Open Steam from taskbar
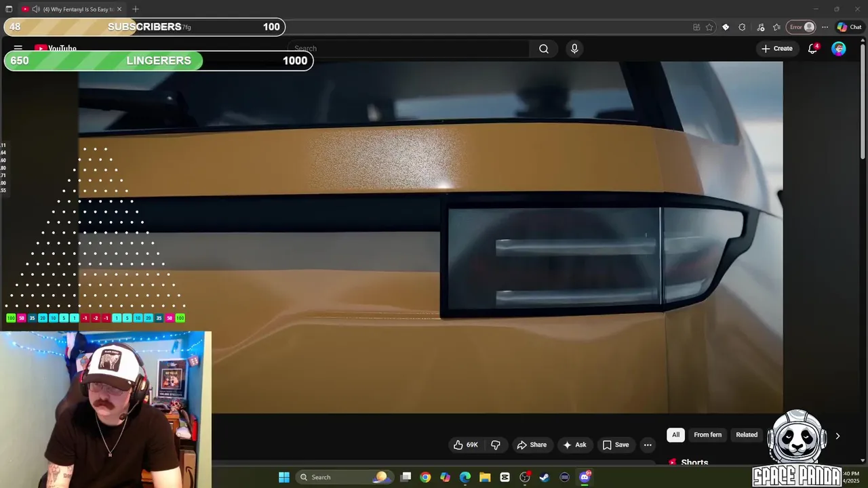 545,477
